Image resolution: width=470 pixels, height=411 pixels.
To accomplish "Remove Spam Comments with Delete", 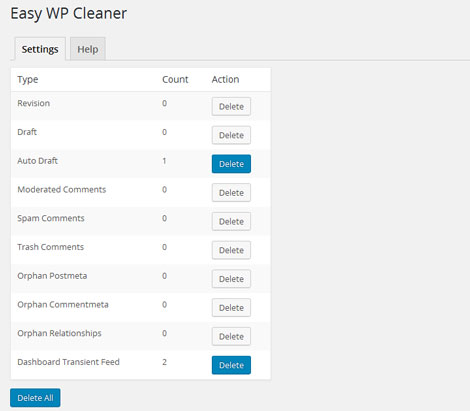I will pos(231,221).
